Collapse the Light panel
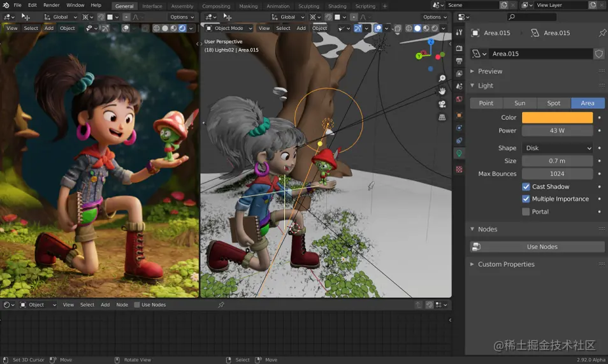The height and width of the screenshot is (364, 608). click(486, 86)
